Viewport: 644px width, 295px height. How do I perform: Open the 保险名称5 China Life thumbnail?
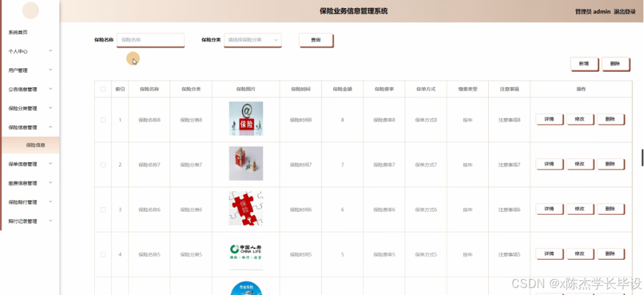(x=246, y=253)
